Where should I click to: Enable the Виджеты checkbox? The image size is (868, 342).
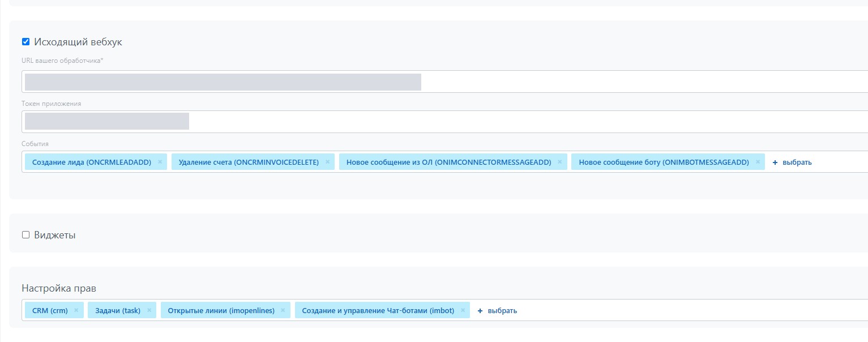pos(25,235)
